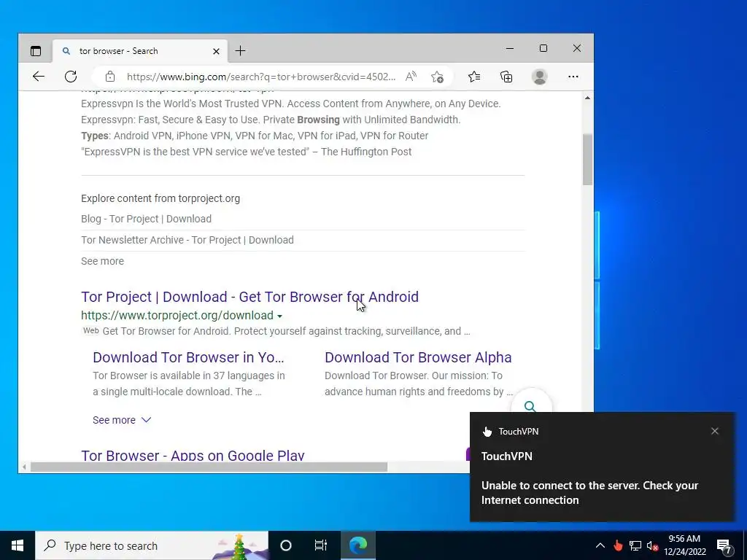The height and width of the screenshot is (560, 747).
Task: Click the 'Type here to search' box
Action: (152, 545)
